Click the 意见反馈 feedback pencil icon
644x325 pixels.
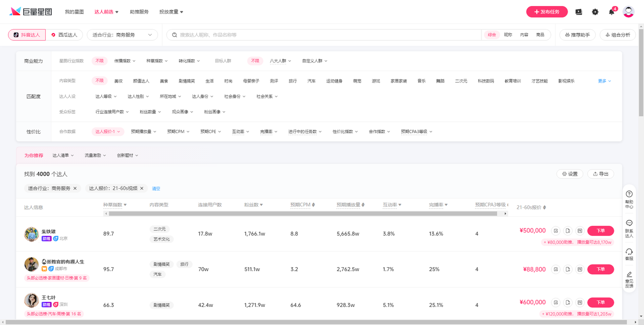(x=629, y=275)
